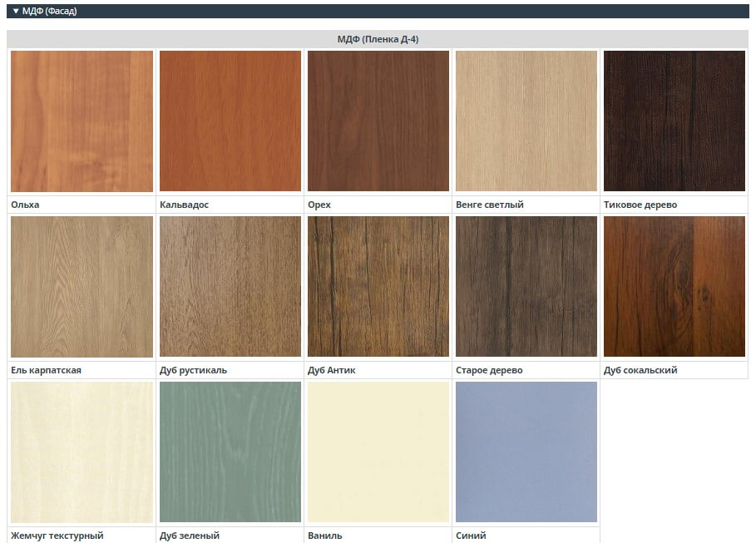Click the Синий caption text

pos(471,536)
